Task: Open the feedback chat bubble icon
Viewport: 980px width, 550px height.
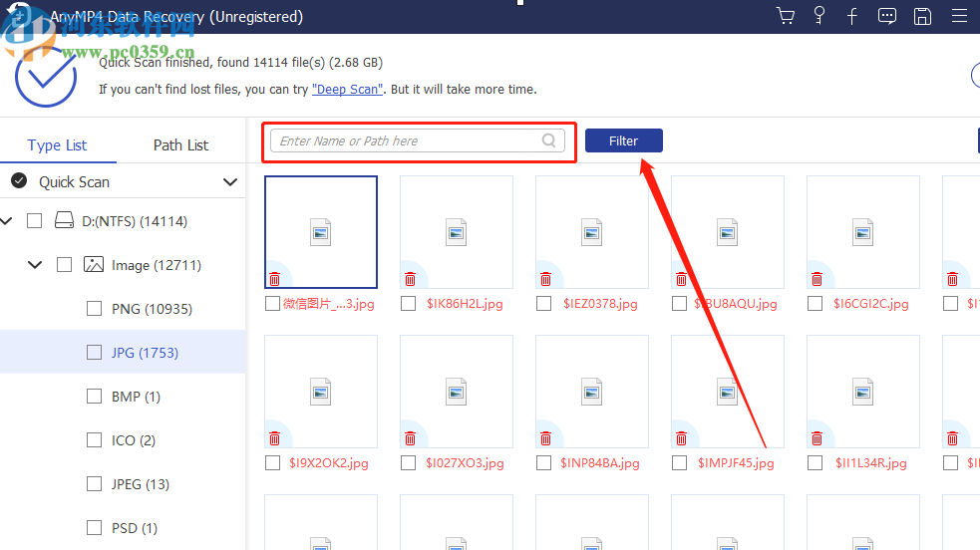Action: point(887,16)
